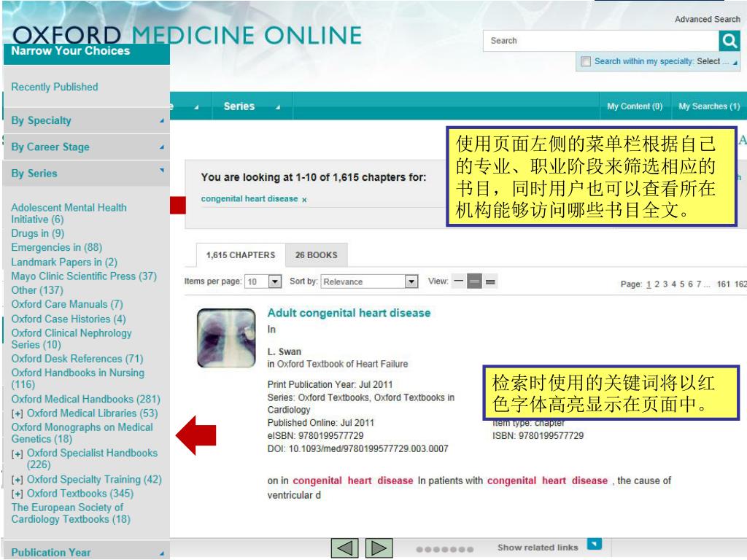747x560 pixels.
Task: Open My Searches (1)
Action: (x=709, y=106)
